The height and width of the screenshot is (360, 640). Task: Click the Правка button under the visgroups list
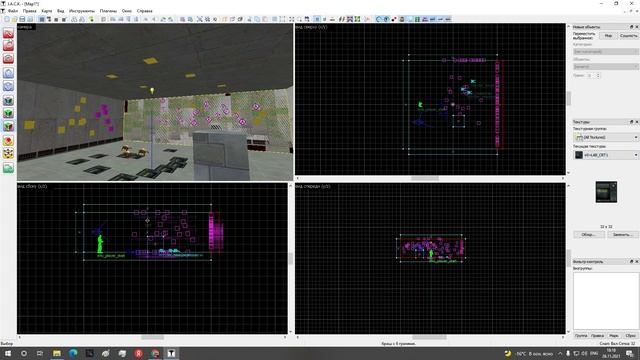[597, 336]
